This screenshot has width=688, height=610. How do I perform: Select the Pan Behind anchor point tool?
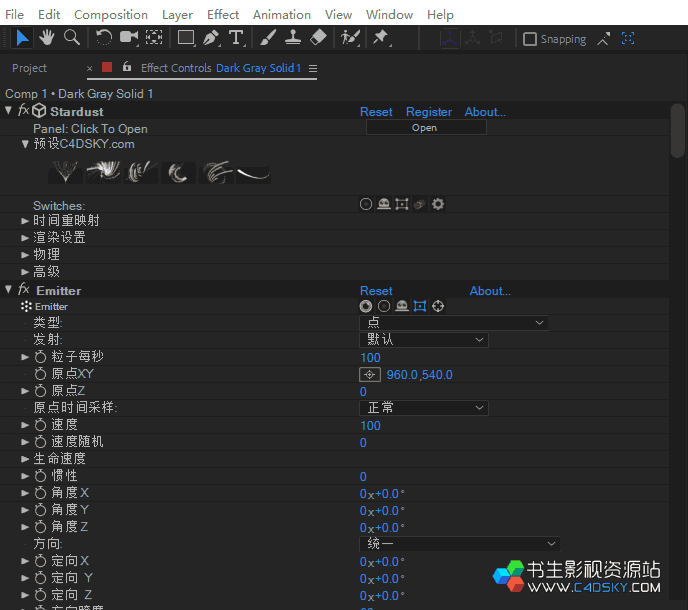(x=154, y=38)
